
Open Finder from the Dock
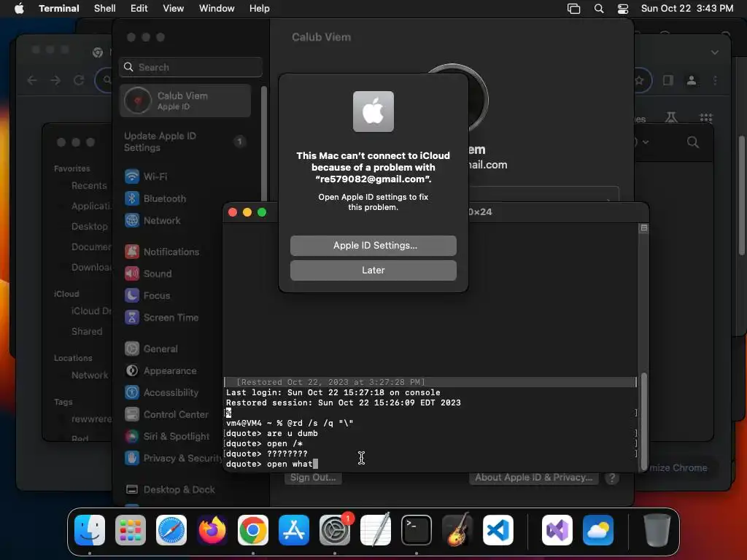point(90,530)
